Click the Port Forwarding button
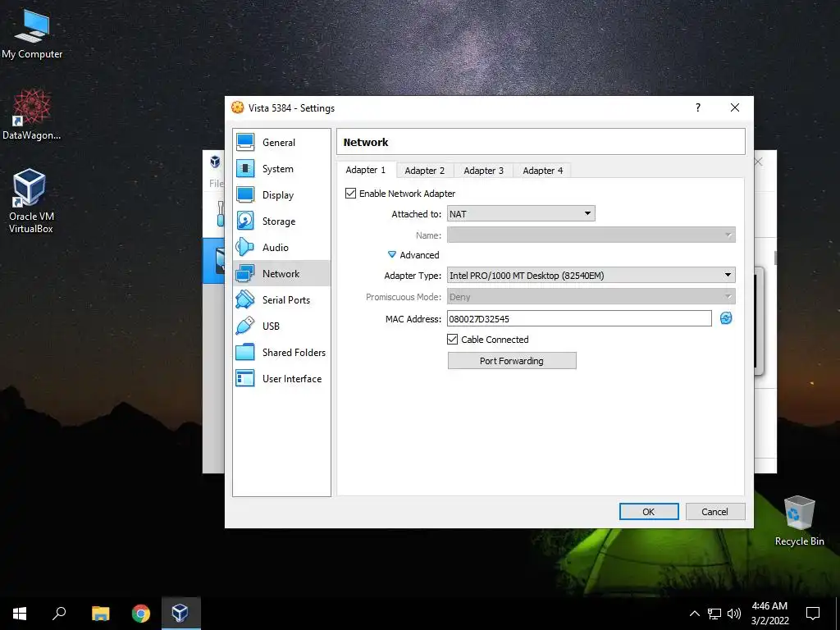Screen dimensions: 840x630 point(512,361)
